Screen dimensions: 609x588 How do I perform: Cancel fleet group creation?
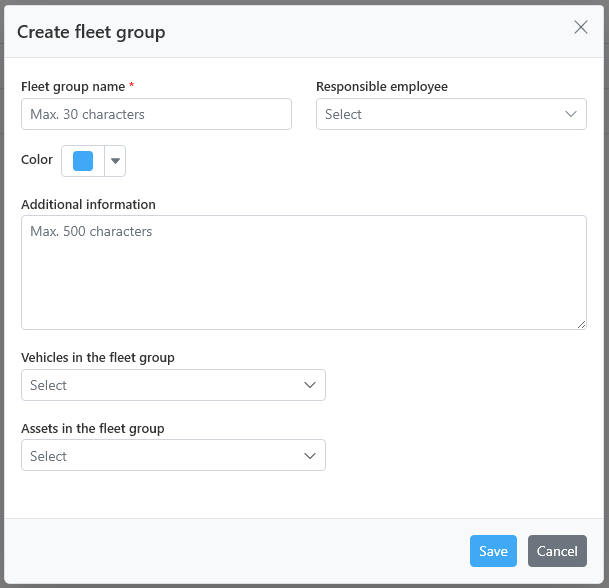(x=557, y=551)
